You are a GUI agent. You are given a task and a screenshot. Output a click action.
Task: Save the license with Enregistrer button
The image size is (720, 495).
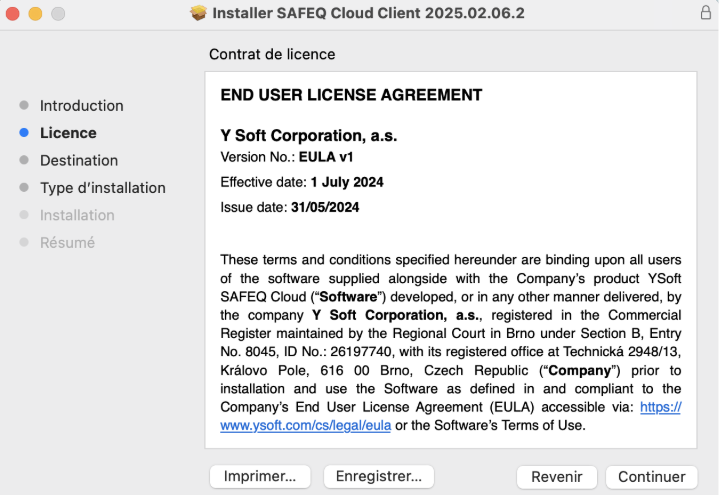pyautogui.click(x=379, y=476)
